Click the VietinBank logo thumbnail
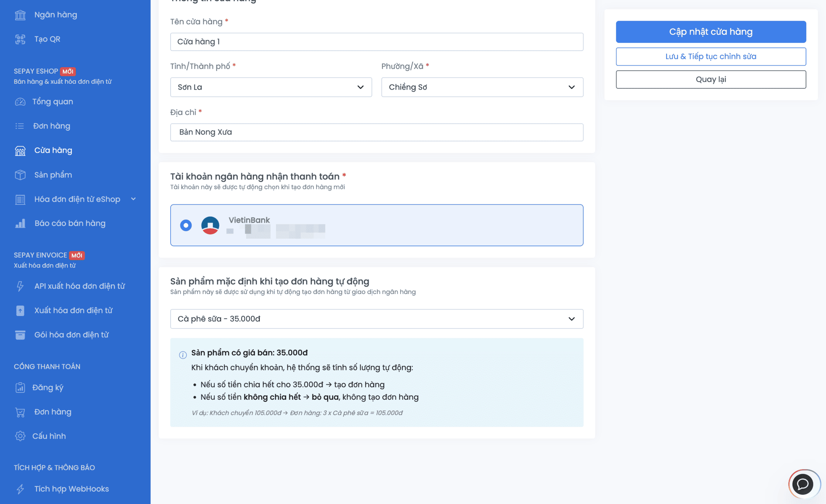The height and width of the screenshot is (504, 826). tap(210, 225)
